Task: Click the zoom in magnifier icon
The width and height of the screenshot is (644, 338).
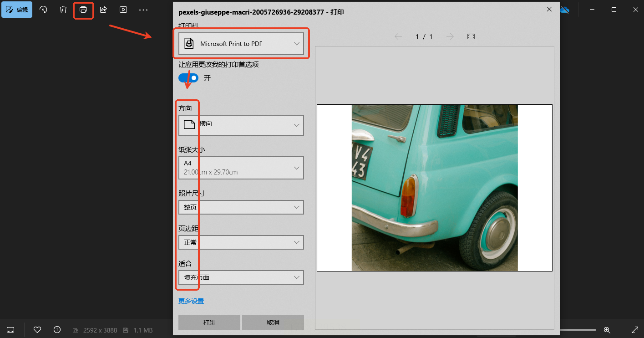Action: click(607, 330)
